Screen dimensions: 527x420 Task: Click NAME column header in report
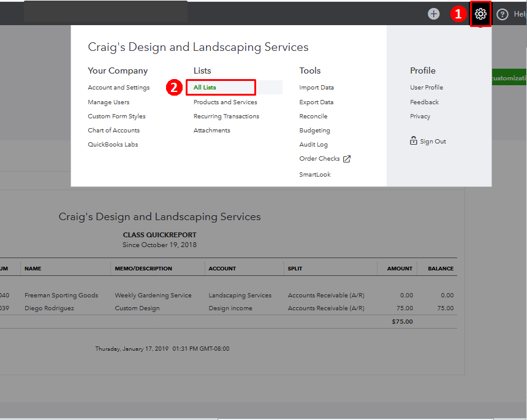(33, 269)
